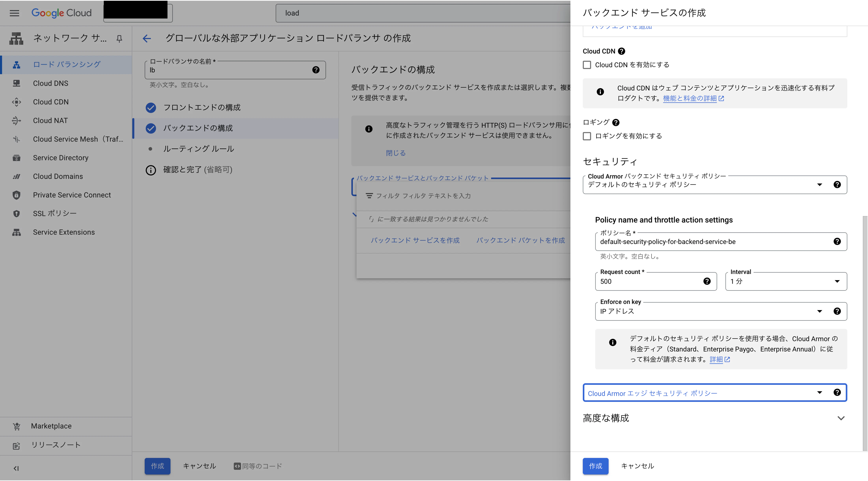Click the SSL ポリシー shield icon
Viewport: 868px width, 481px height.
tap(16, 214)
